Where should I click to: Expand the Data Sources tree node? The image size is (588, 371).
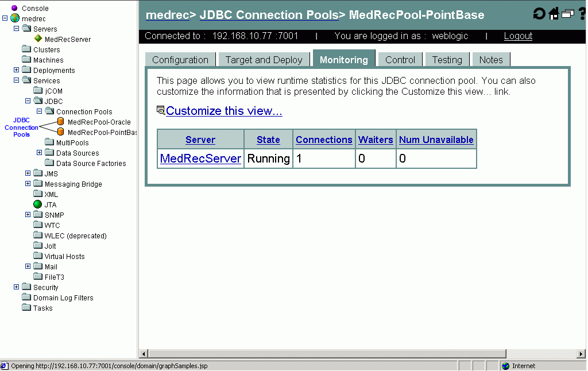coord(40,152)
